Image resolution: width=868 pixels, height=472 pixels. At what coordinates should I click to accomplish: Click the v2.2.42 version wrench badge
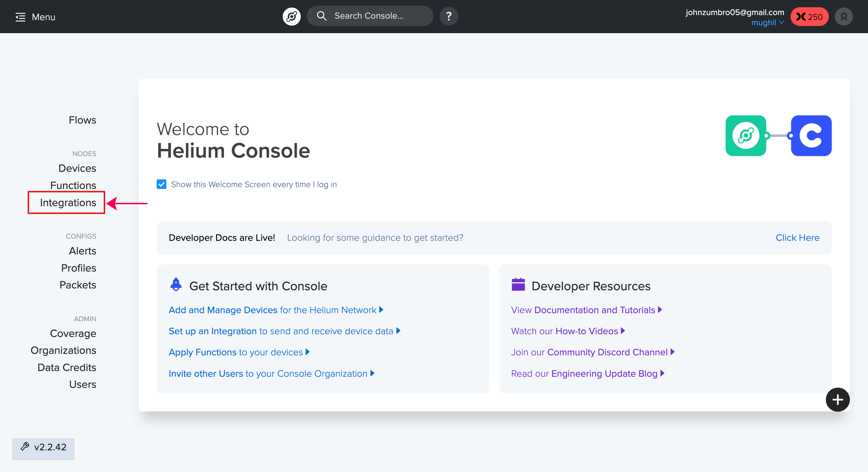click(43, 448)
